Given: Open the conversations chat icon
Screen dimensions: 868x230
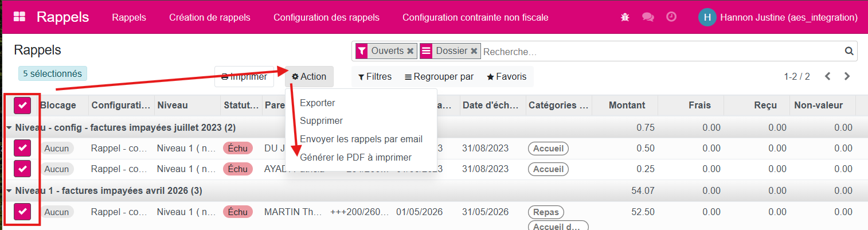Looking at the screenshot, I should click(648, 17).
